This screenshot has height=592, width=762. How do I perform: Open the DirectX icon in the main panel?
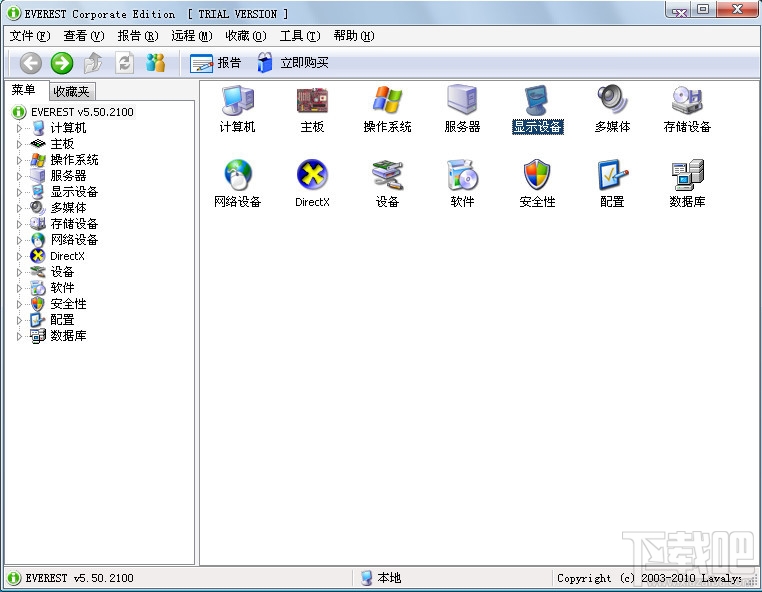pos(312,184)
